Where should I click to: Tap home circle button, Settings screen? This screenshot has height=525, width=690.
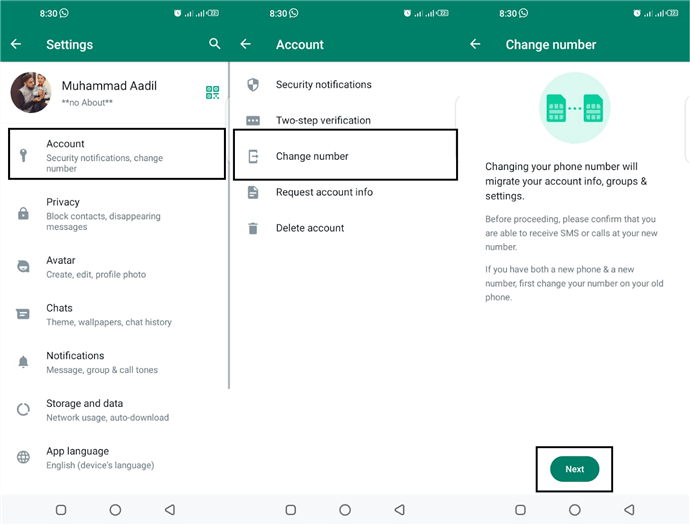(115, 510)
